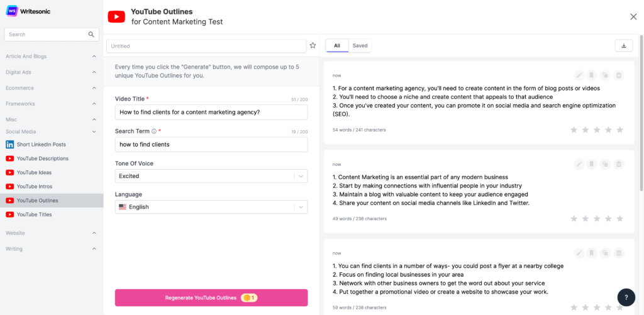Click the YouTube logo in the page header
644x315 pixels.
coord(116,16)
